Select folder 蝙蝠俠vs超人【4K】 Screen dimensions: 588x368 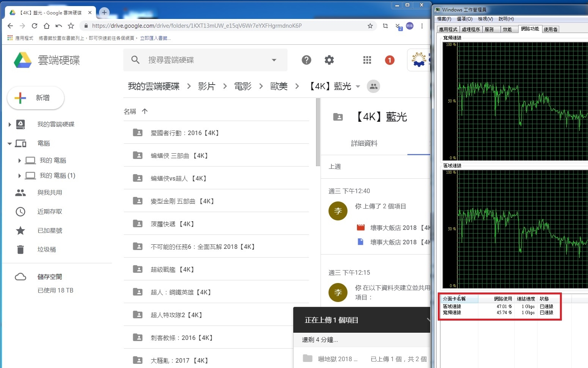[216, 178]
